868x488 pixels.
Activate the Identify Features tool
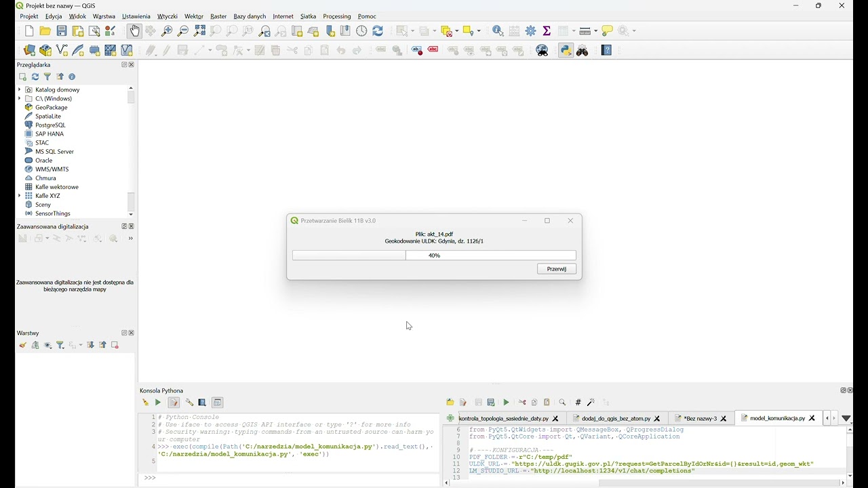tap(498, 31)
